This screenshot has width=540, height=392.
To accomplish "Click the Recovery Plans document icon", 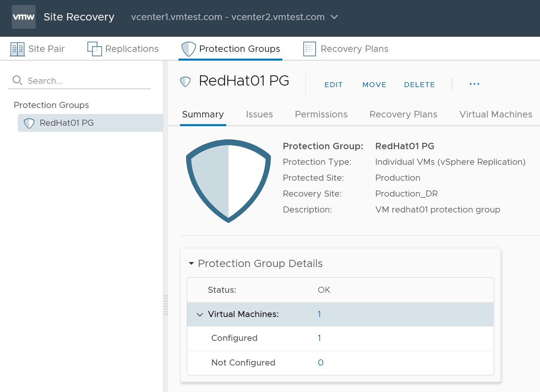I will click(x=310, y=49).
